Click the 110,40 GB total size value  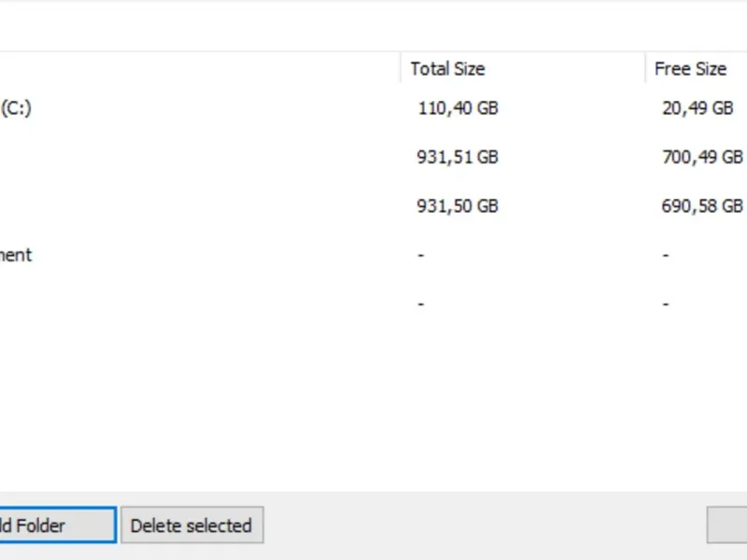click(458, 108)
